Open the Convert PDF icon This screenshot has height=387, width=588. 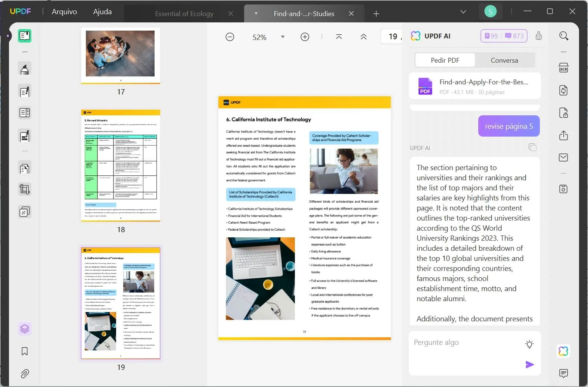564,90
